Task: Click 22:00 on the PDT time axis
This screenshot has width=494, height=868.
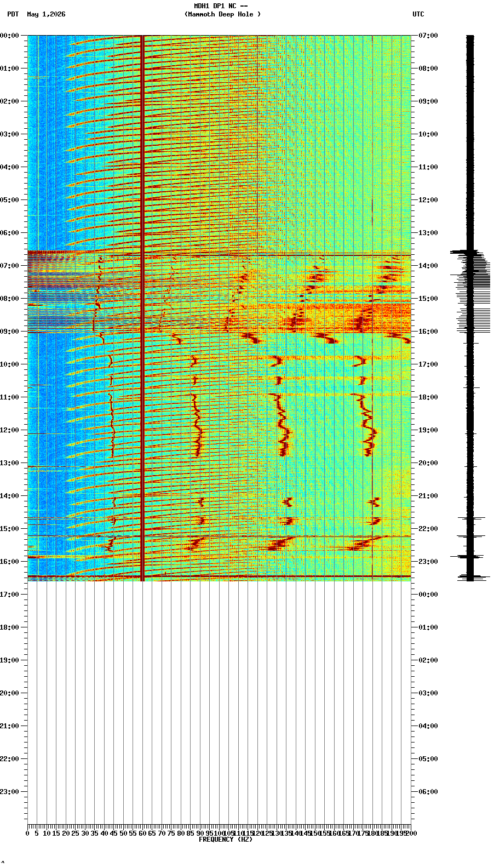Action: 10,759
